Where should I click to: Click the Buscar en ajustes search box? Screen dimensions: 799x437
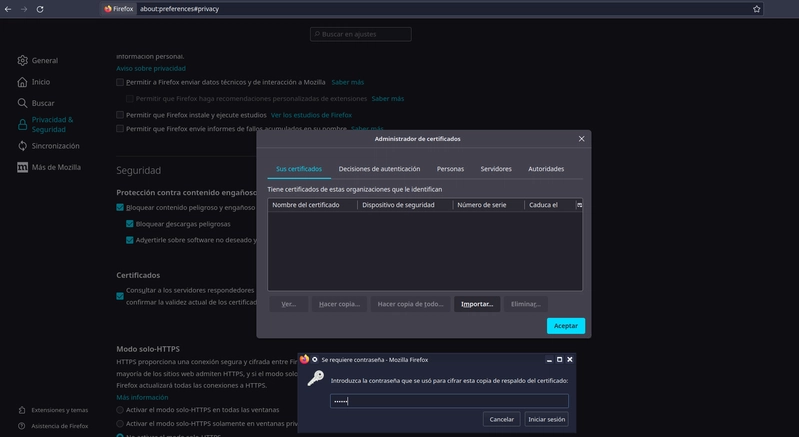[x=361, y=34]
